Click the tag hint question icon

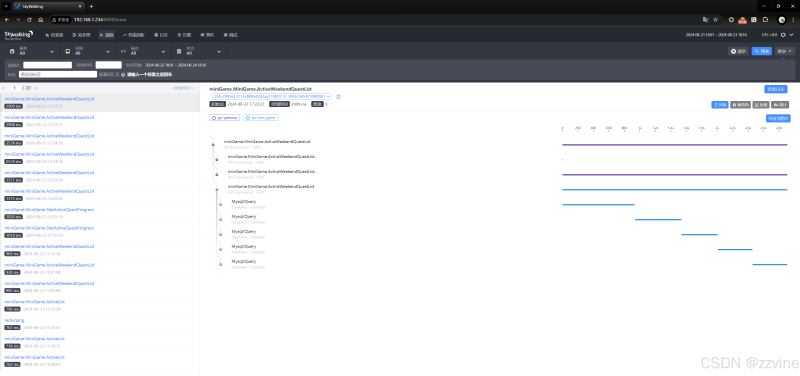pyautogui.click(x=123, y=74)
